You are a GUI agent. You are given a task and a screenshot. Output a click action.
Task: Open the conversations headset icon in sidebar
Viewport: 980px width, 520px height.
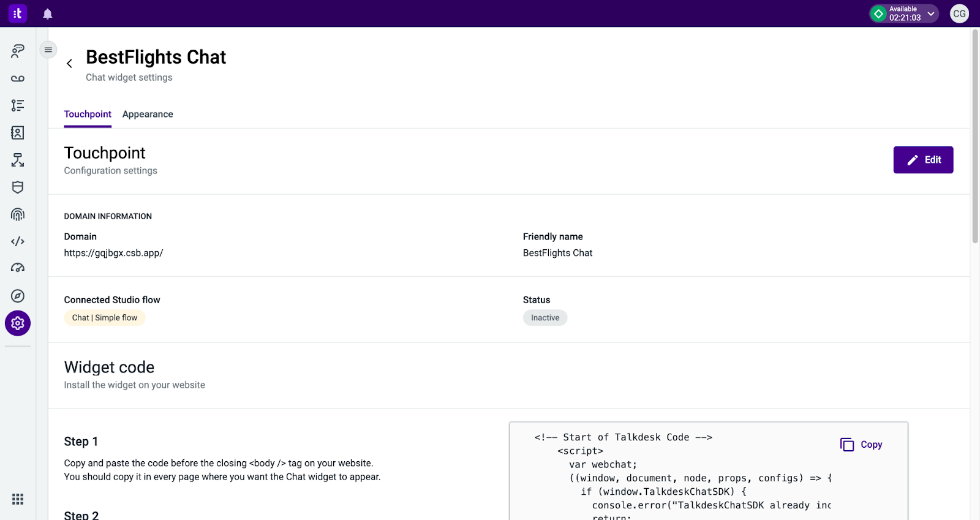coord(18,51)
